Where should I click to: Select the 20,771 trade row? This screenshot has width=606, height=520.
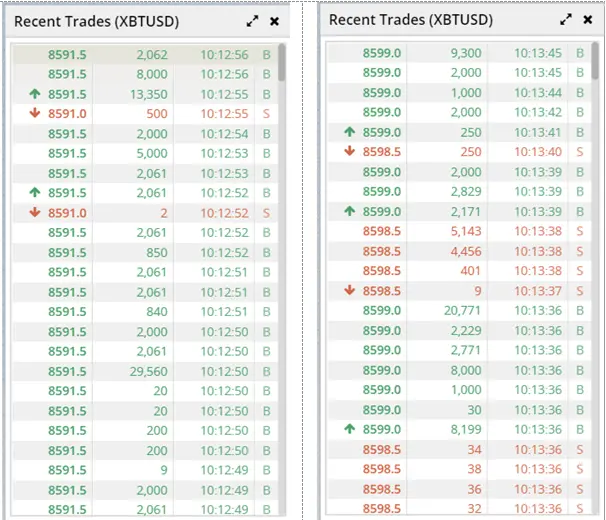[x=460, y=310]
